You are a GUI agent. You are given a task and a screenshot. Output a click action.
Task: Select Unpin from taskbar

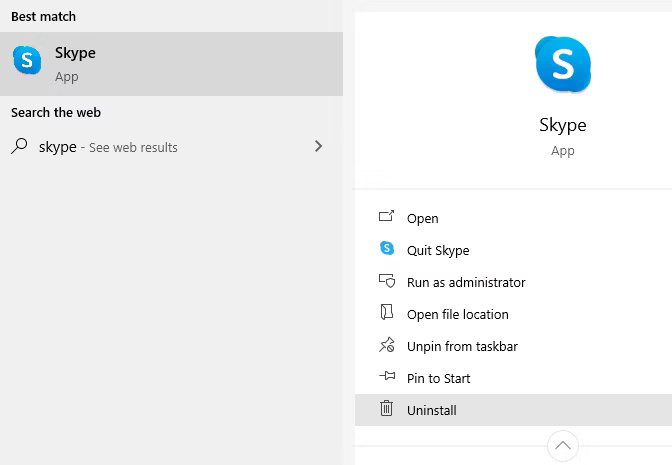coord(513,346)
